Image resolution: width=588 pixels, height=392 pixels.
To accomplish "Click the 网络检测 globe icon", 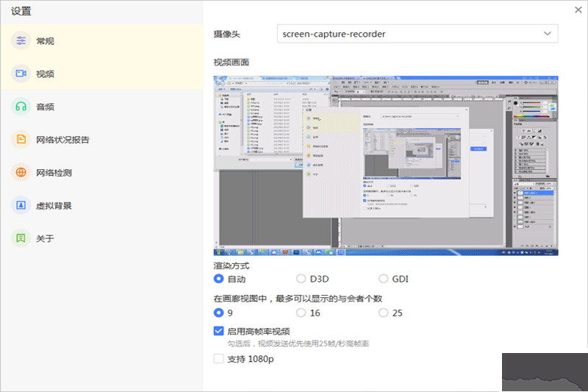I will [21, 173].
